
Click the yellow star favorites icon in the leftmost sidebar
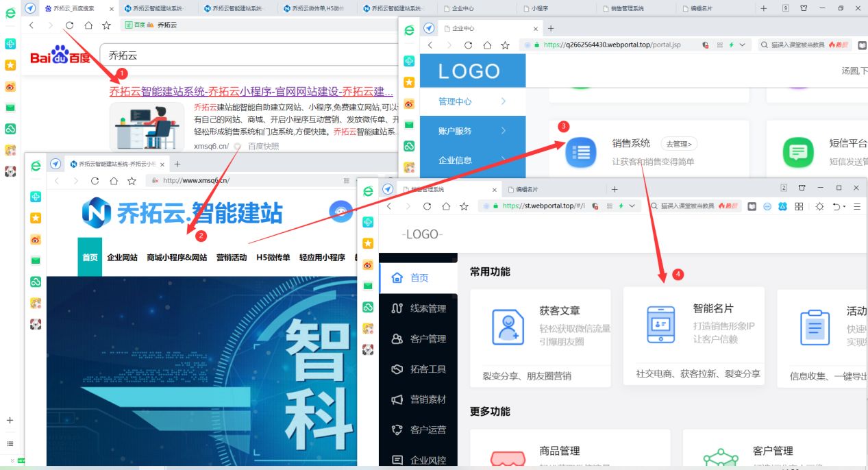10,65
